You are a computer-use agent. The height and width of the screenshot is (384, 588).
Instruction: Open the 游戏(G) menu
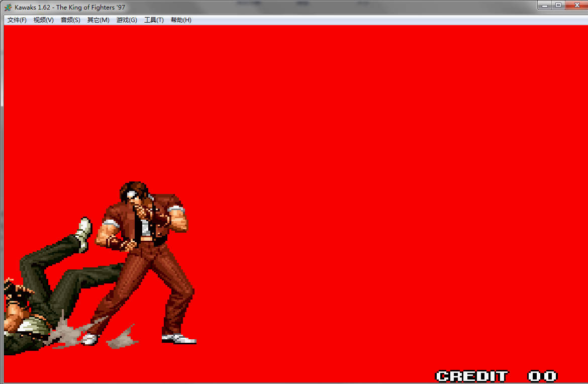[127, 20]
